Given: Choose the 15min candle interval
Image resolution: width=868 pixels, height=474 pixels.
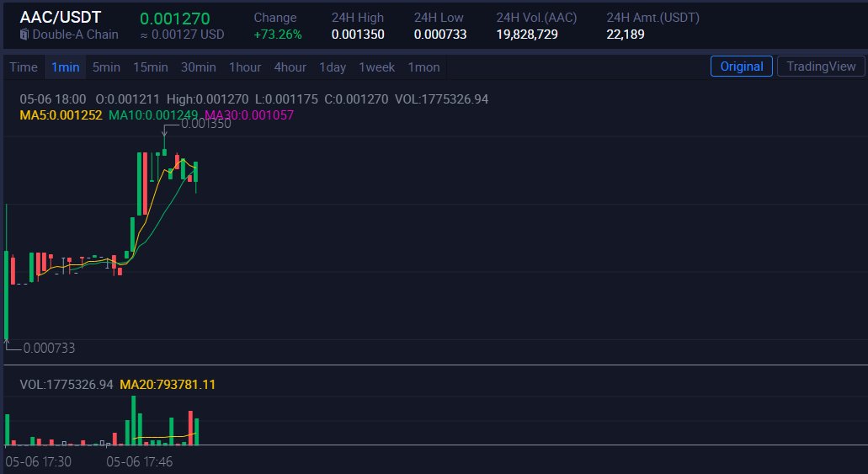Looking at the screenshot, I should (x=151, y=67).
